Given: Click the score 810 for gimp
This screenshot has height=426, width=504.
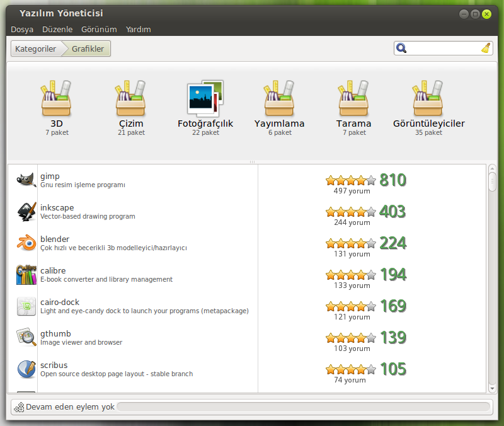Looking at the screenshot, I should pyautogui.click(x=392, y=180).
